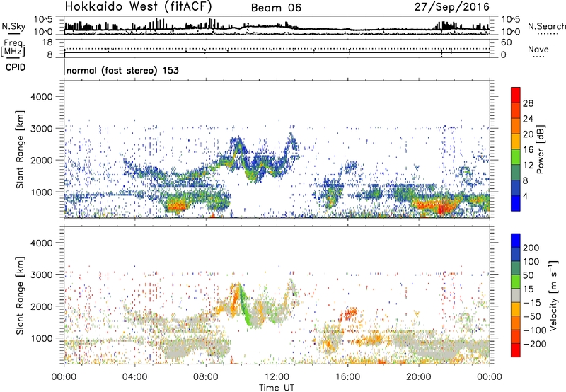This screenshot has height=392, width=566.
Task: Click the 'Time UT' axis label
Action: point(277,387)
